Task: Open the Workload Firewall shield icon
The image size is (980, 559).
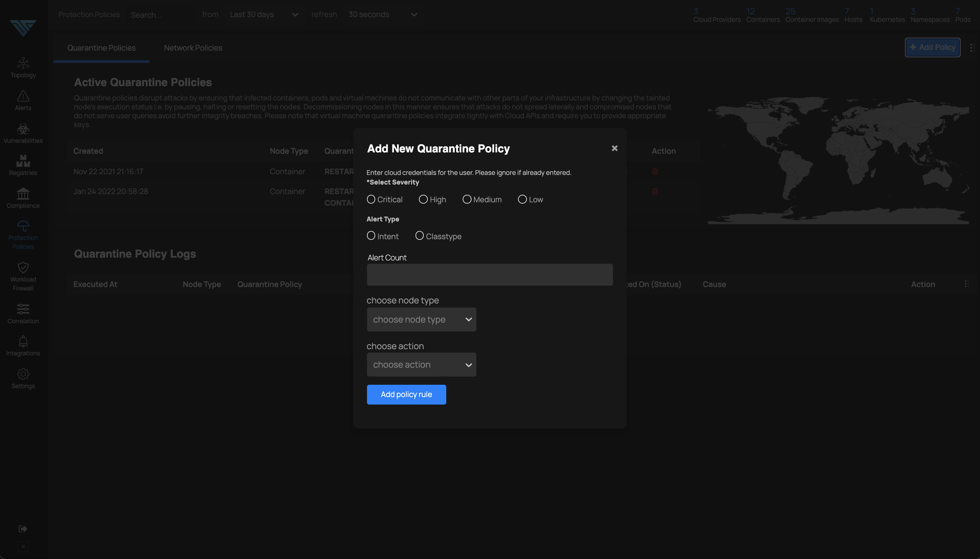Action: tap(23, 267)
